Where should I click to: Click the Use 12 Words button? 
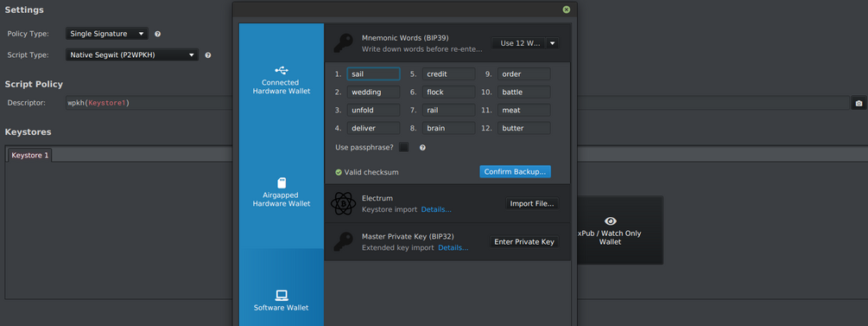pos(519,43)
